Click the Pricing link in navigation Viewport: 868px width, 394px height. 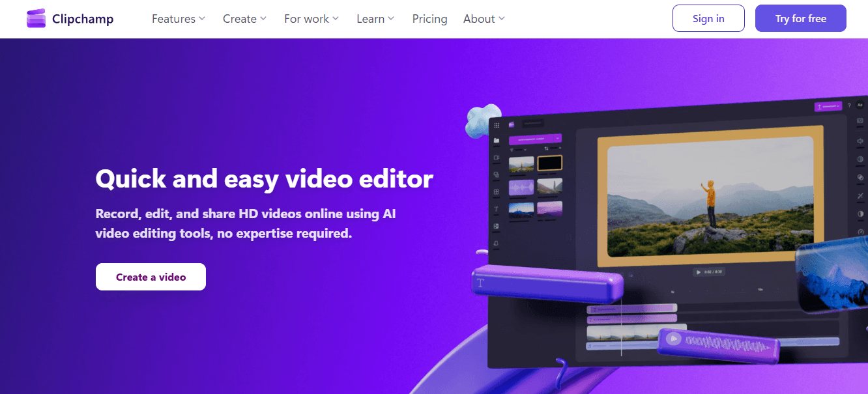pos(429,19)
